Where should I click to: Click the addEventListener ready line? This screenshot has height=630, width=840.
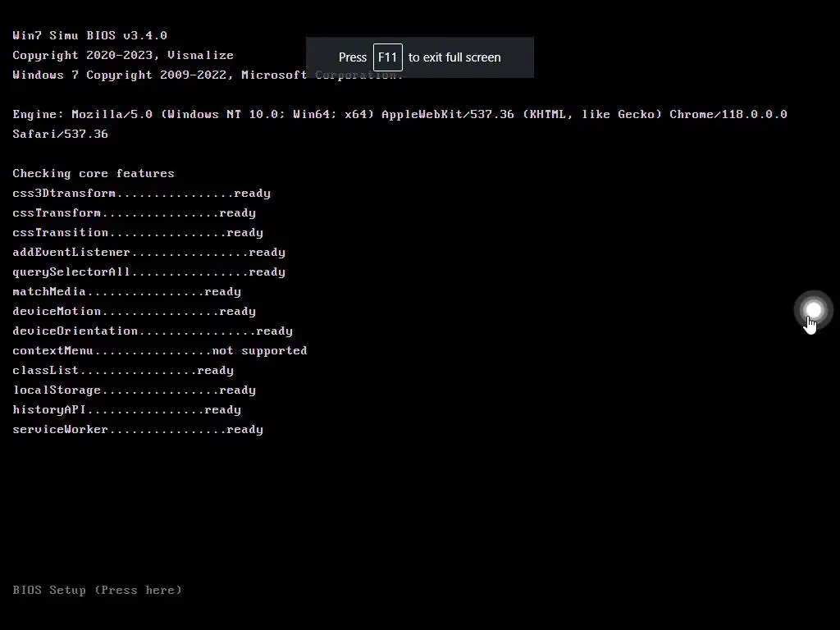(149, 253)
